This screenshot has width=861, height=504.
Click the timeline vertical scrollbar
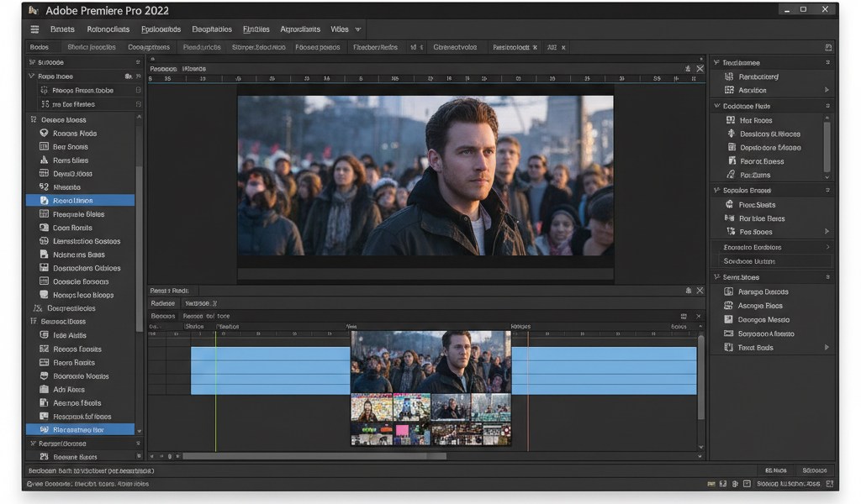point(700,377)
